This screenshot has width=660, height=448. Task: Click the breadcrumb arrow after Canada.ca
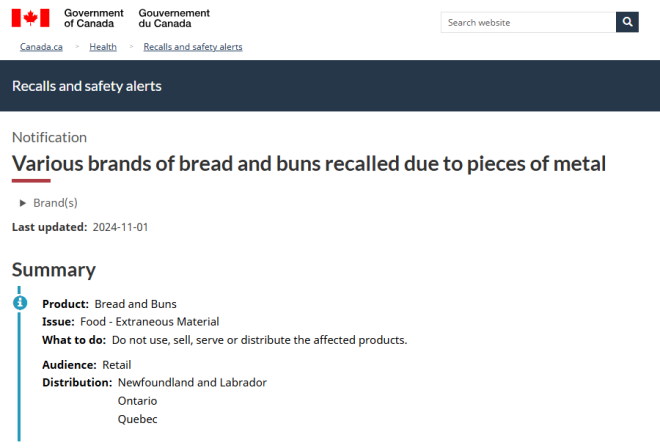77,47
